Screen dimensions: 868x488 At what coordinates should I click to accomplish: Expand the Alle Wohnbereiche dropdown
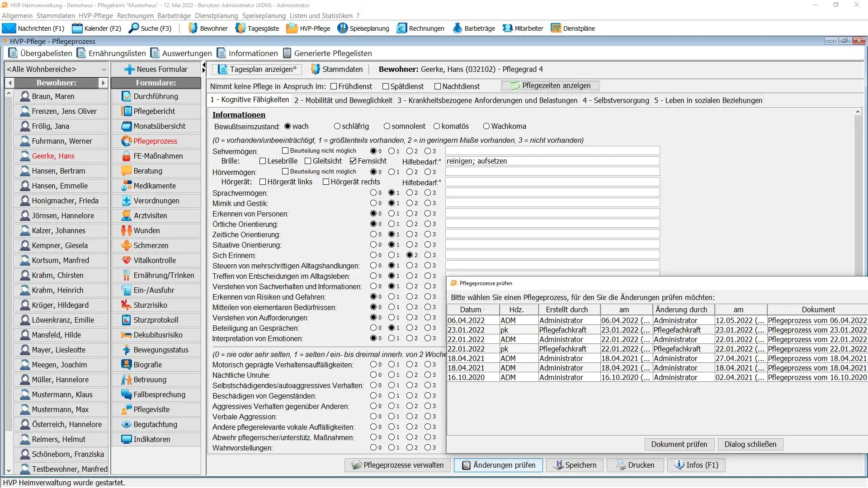pos(104,70)
